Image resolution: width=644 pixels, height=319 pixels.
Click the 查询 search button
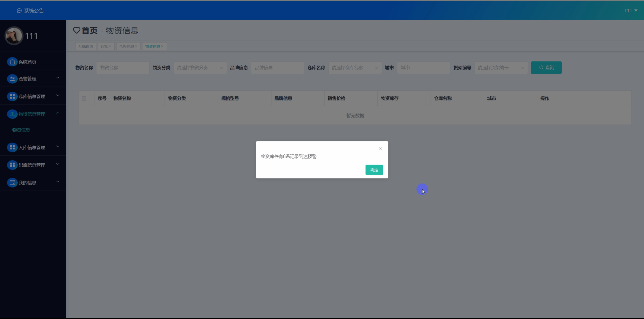pyautogui.click(x=546, y=68)
